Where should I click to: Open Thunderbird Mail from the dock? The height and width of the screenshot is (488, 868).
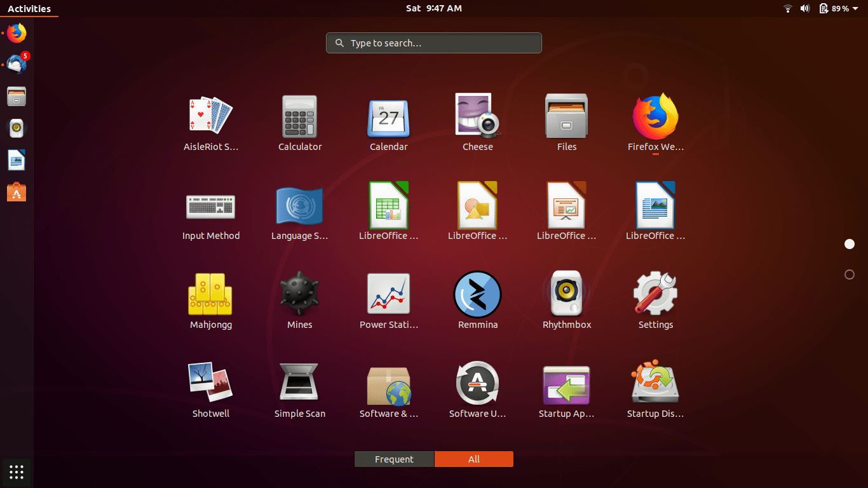click(x=17, y=65)
